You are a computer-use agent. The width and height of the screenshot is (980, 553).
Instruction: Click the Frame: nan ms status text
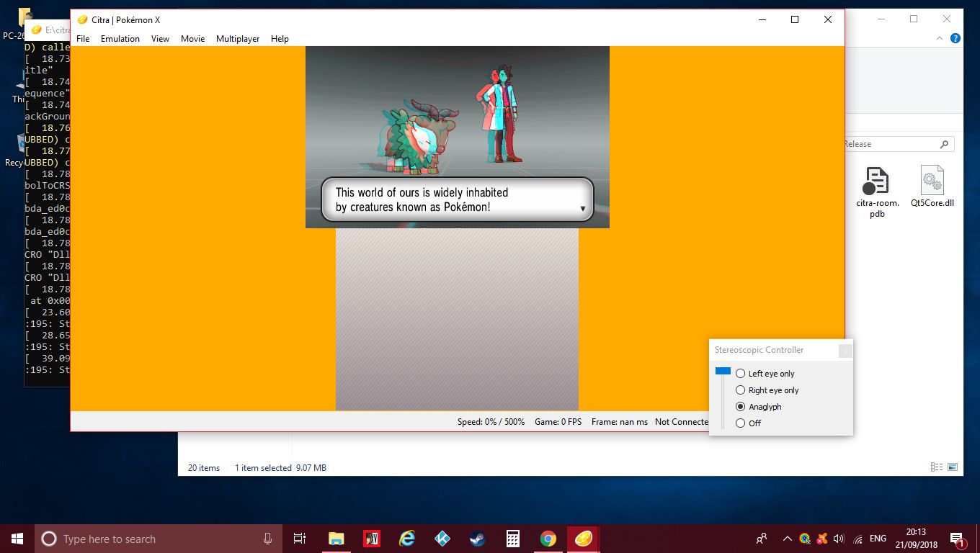coord(620,422)
